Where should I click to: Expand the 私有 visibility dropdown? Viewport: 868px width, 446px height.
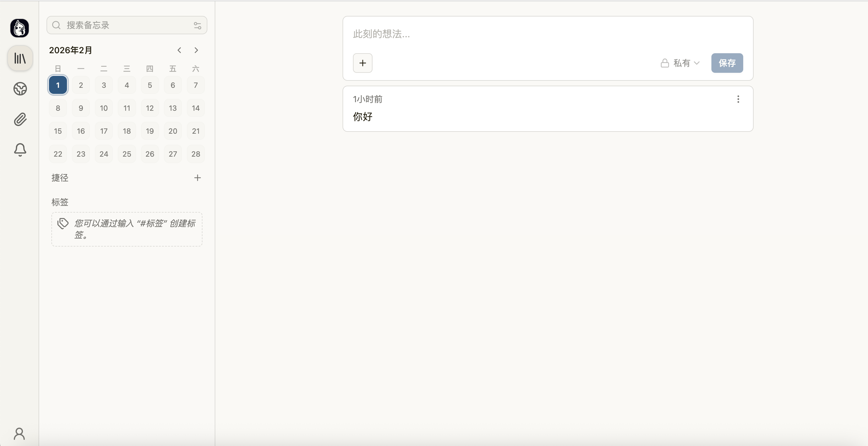(x=680, y=63)
